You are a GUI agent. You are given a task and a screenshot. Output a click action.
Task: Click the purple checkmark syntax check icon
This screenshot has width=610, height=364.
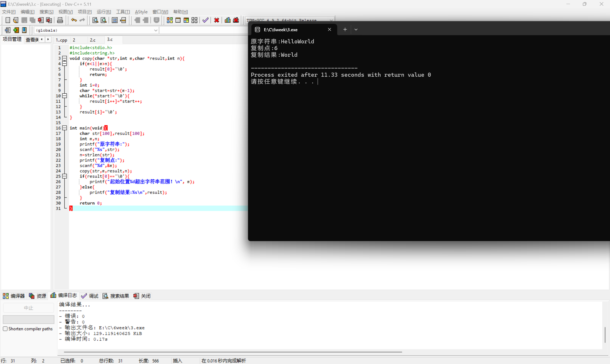click(205, 20)
